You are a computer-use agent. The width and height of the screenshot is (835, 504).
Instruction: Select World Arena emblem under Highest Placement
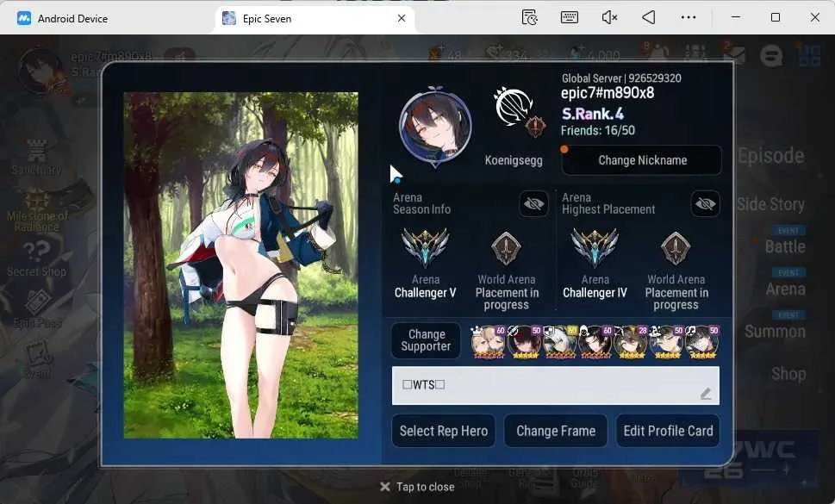pyautogui.click(x=676, y=248)
